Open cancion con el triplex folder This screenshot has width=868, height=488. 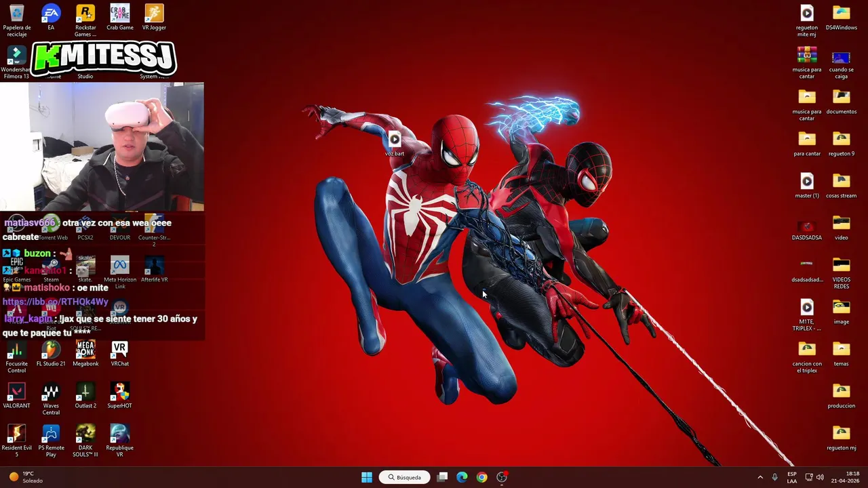[x=807, y=357]
